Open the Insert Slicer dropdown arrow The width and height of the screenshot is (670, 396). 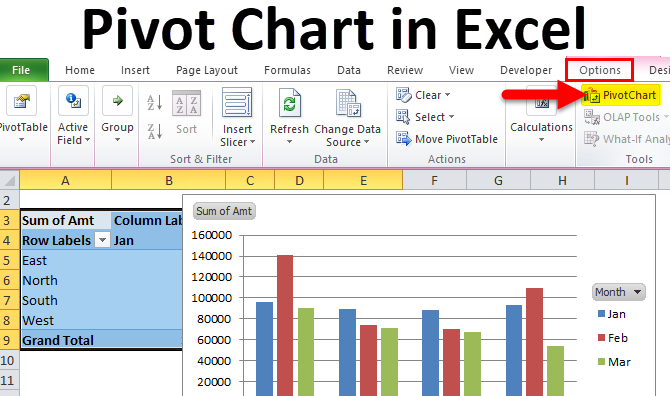point(252,142)
